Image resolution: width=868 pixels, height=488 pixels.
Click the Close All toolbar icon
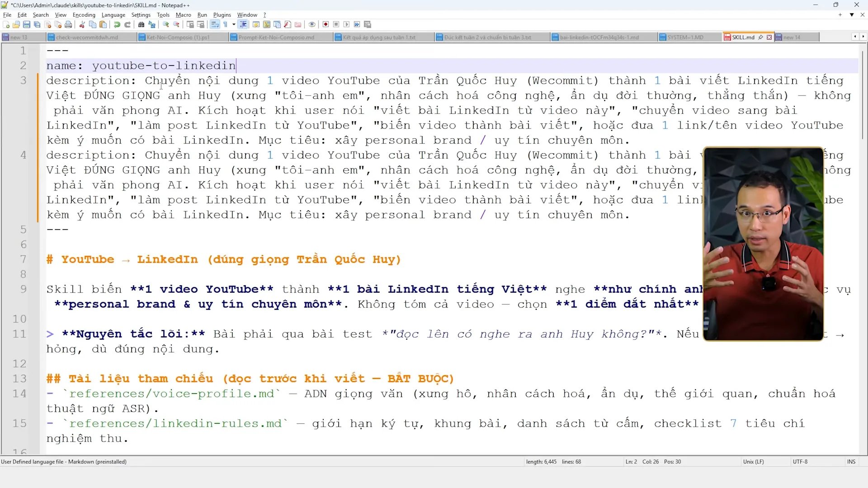point(58,24)
